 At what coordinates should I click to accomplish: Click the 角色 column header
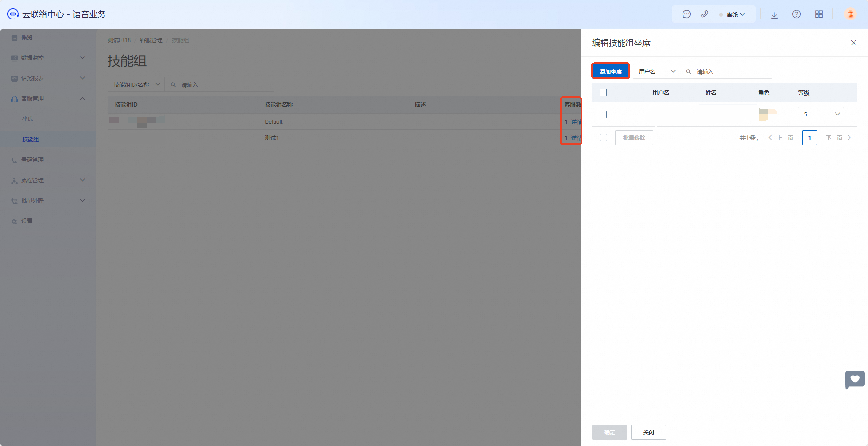(x=764, y=93)
